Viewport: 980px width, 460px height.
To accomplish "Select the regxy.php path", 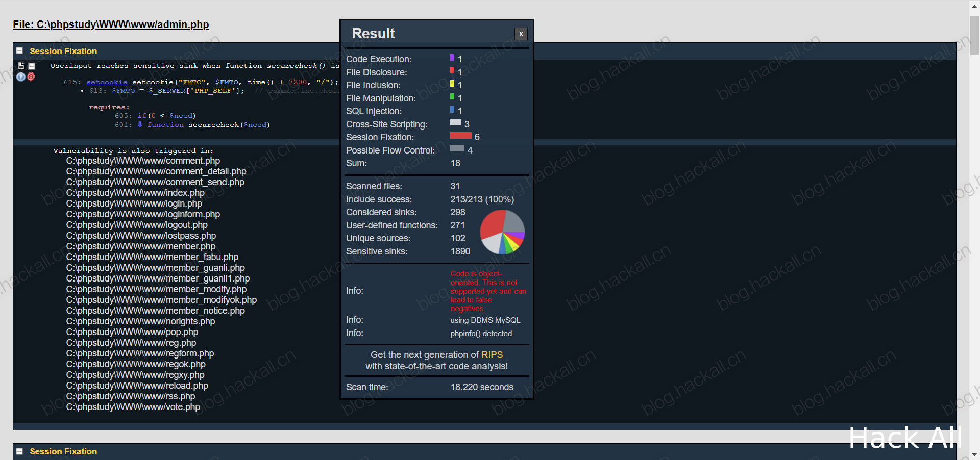I will 135,375.
